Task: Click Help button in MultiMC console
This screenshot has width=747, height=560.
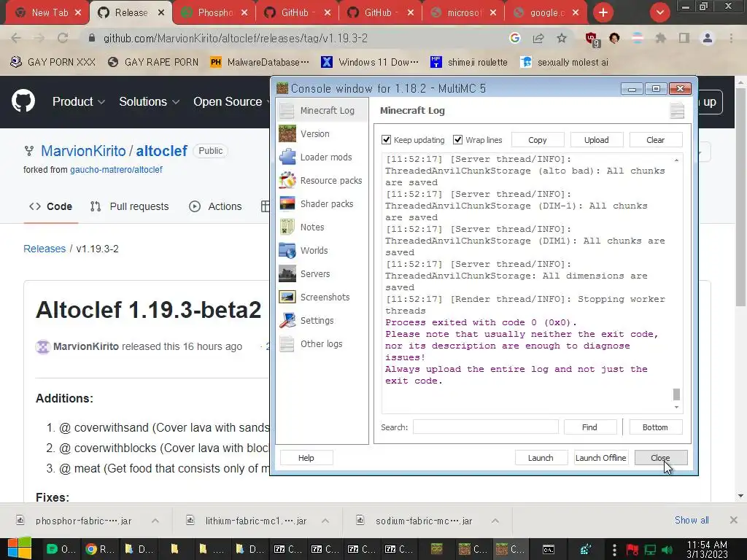Action: pos(306,458)
